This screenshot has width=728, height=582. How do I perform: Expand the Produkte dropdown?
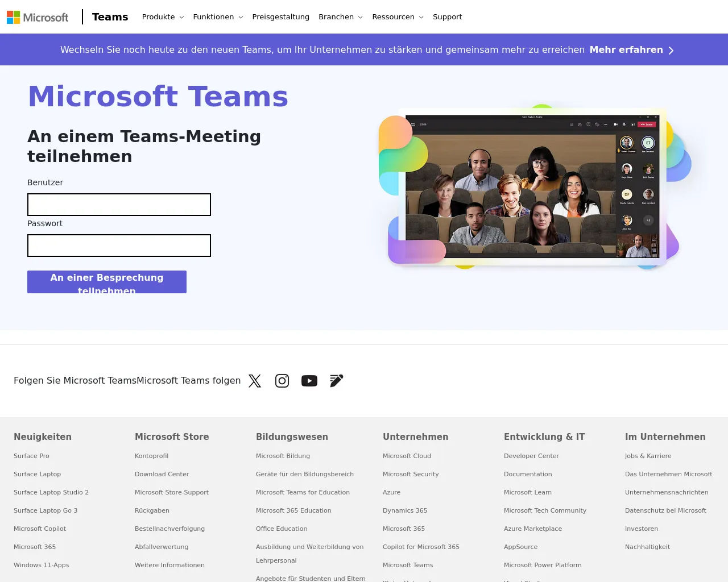click(x=163, y=17)
